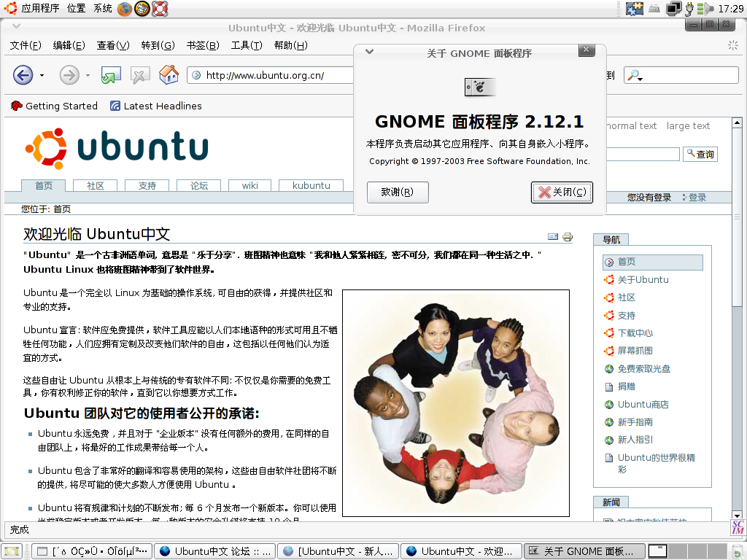Click the Ubuntu logo on the webpage
The height and width of the screenshot is (560, 747).
[x=117, y=148]
